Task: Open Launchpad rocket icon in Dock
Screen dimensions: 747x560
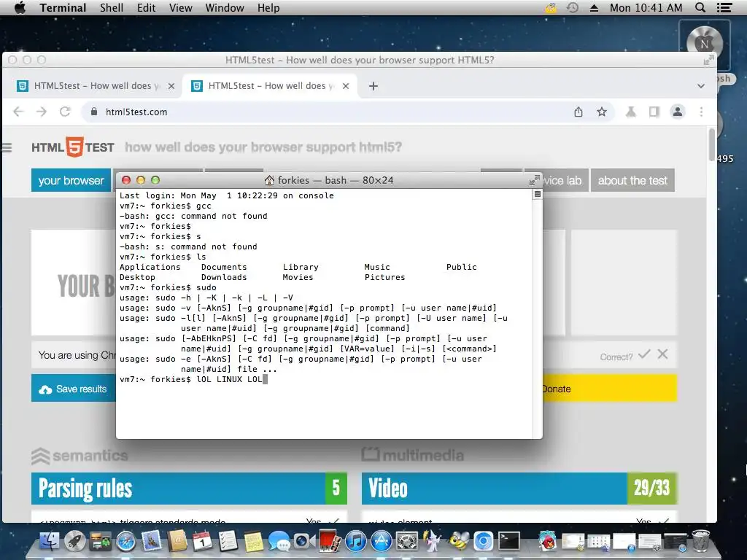Action: point(75,541)
